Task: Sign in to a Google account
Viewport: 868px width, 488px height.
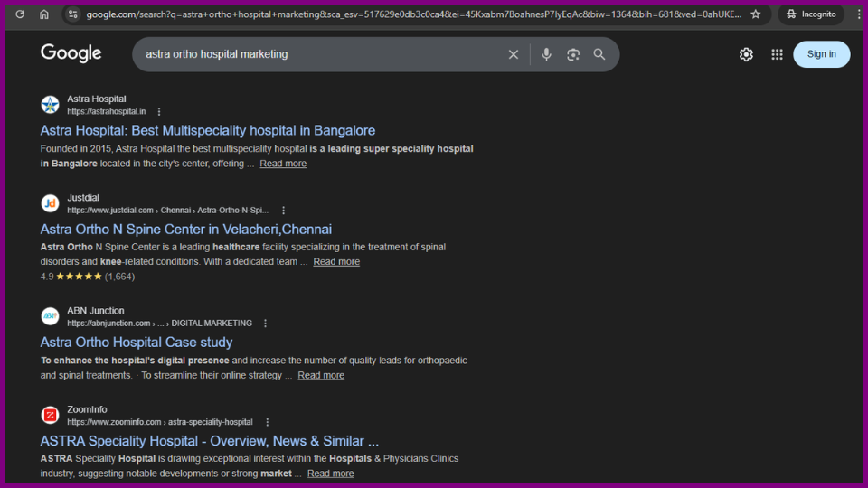Action: (822, 54)
